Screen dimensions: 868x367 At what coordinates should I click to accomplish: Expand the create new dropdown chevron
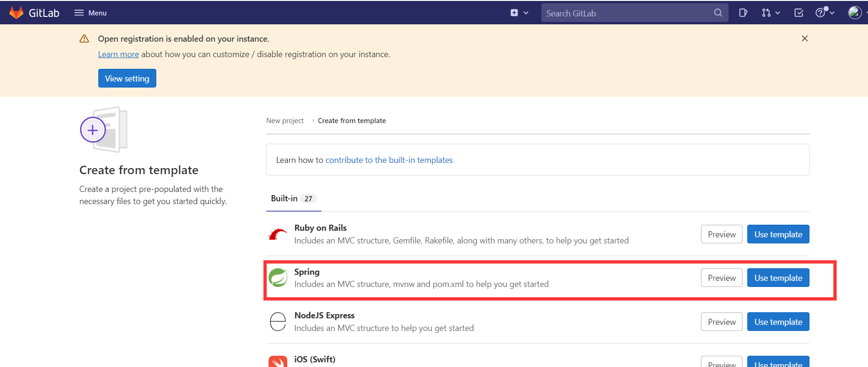(x=526, y=13)
